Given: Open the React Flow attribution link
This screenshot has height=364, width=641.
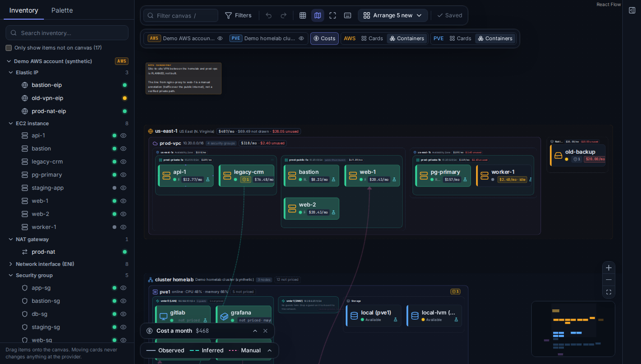Looking at the screenshot, I should coord(609,4).
